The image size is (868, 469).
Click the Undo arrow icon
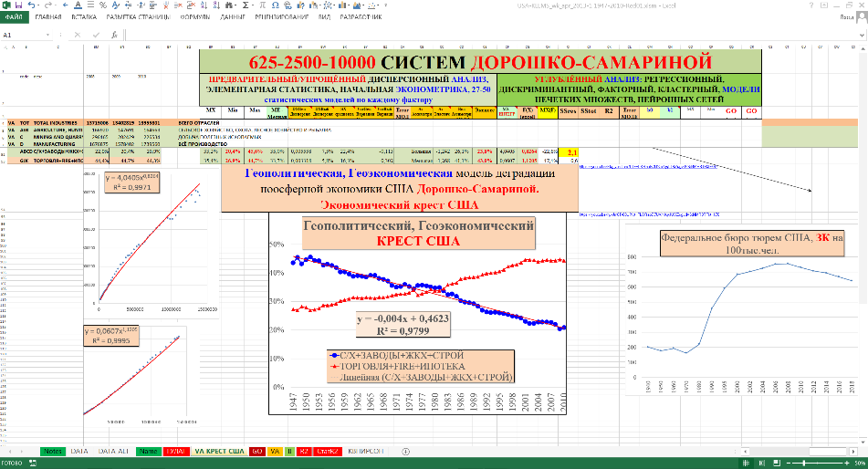33,5
